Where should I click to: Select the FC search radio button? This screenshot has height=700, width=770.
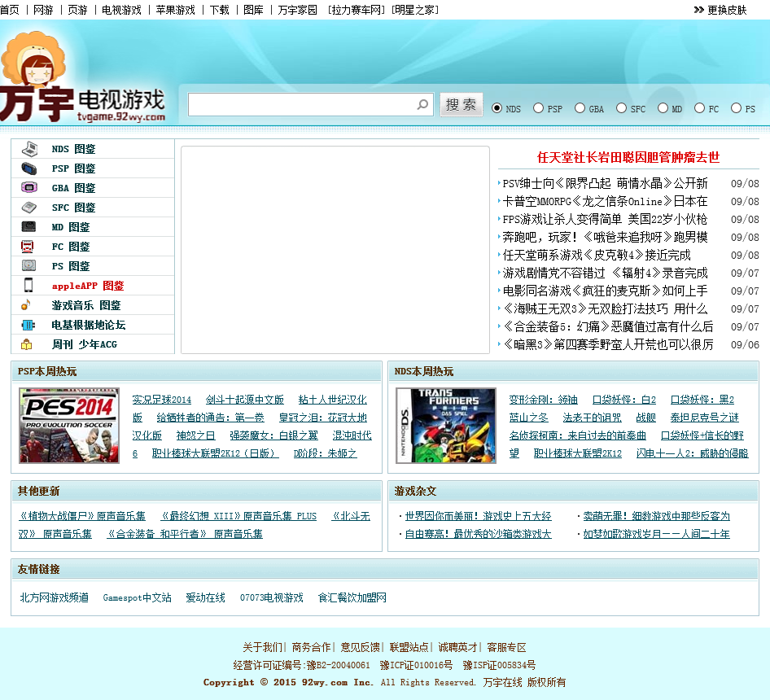pyautogui.click(x=699, y=108)
